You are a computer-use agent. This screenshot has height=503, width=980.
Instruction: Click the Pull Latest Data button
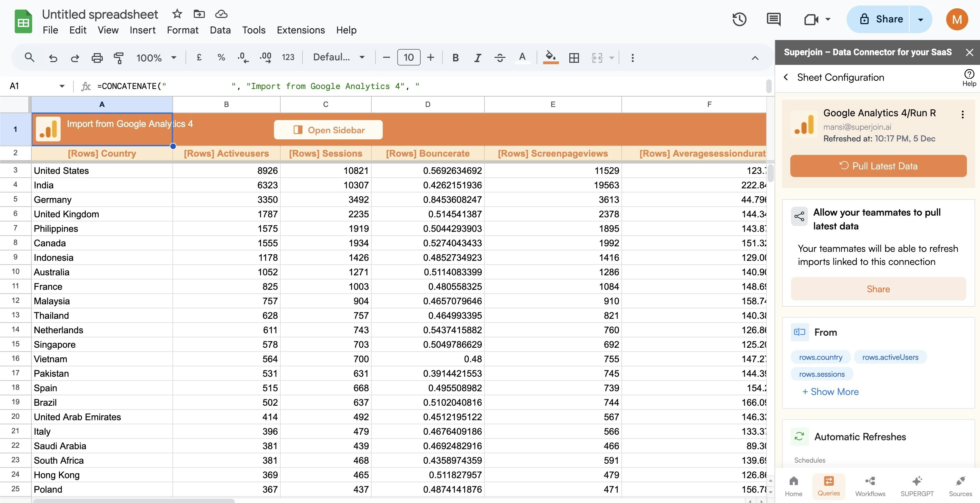click(x=878, y=166)
